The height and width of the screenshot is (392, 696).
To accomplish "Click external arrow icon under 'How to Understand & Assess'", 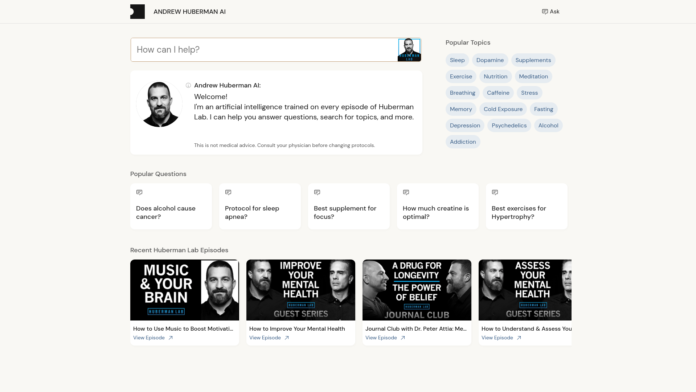I will tap(519, 338).
